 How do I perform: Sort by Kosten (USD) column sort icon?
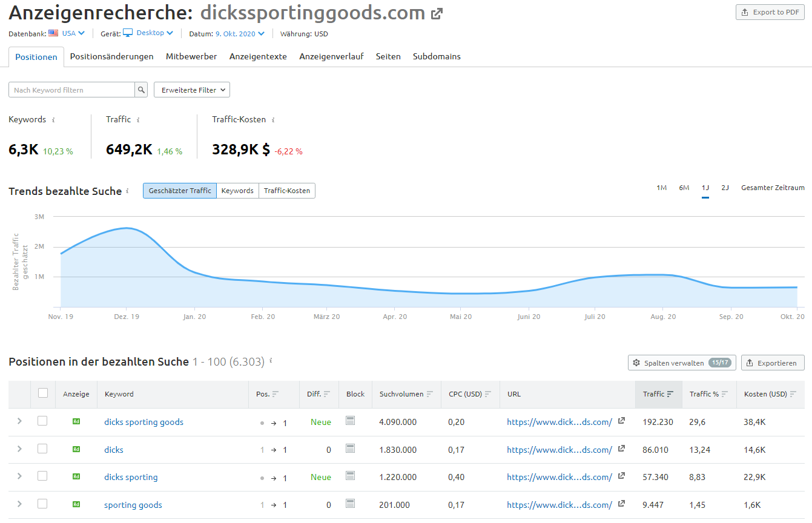793,394
